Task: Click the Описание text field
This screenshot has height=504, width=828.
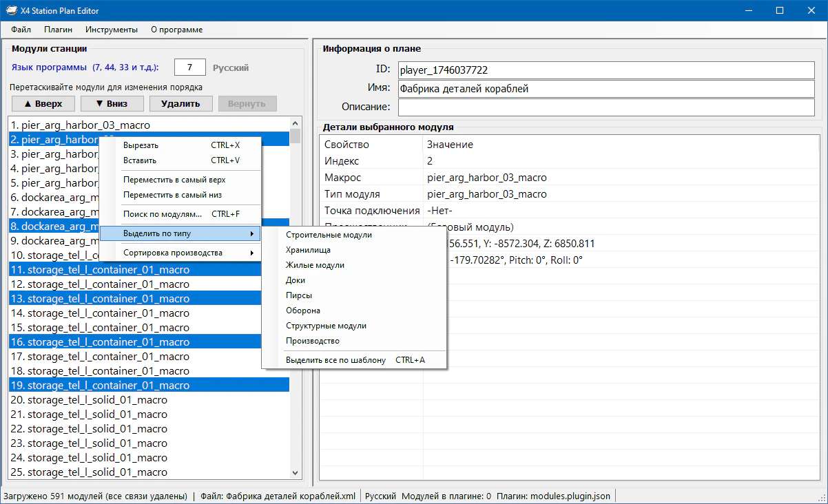Action: coord(606,107)
